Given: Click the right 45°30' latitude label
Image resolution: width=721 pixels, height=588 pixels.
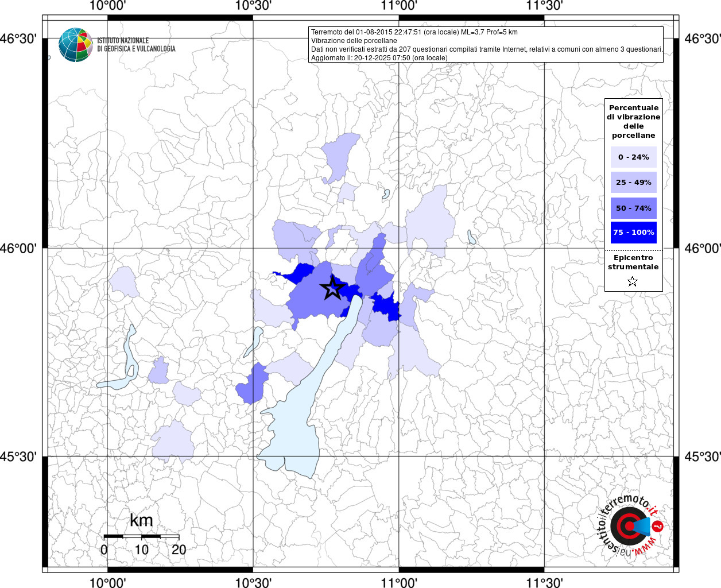Looking at the screenshot, I should coord(703,457).
